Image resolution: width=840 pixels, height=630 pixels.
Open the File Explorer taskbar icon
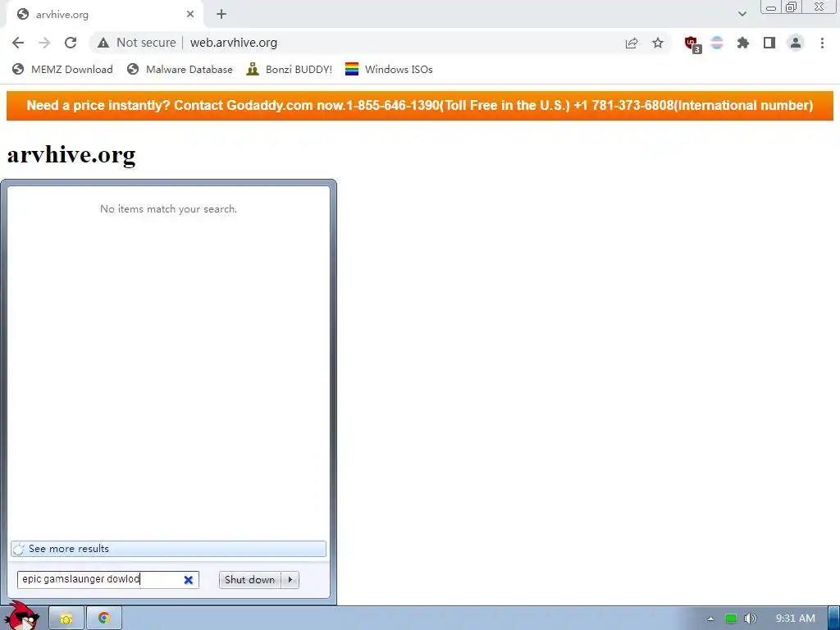[66, 619]
